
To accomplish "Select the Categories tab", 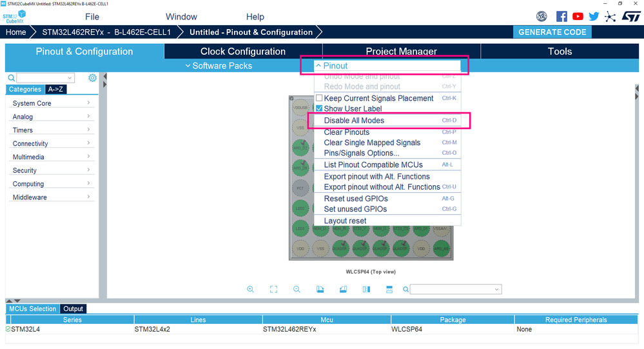I will [25, 89].
